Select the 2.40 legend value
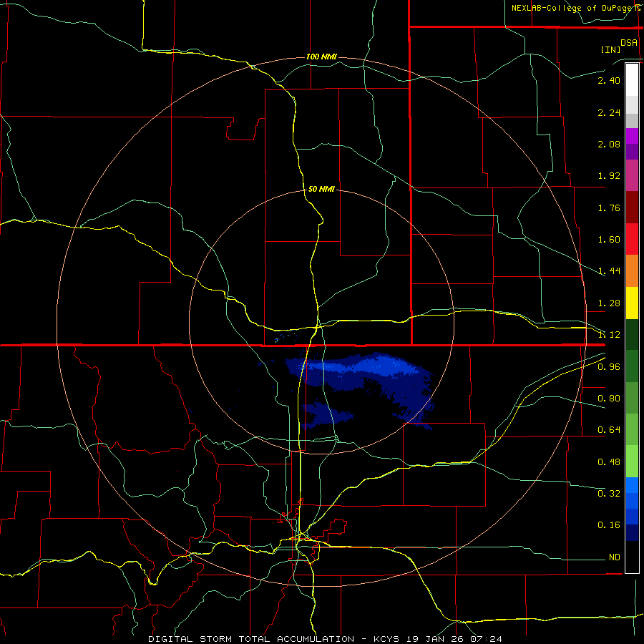644x644 pixels. tap(609, 80)
